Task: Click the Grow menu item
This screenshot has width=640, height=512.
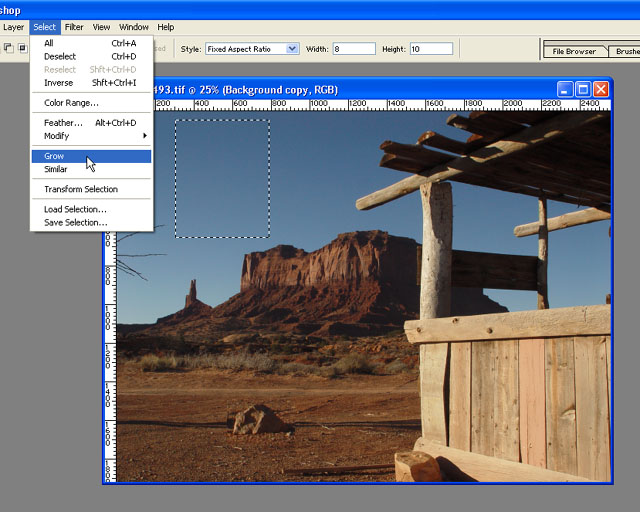Action: tap(91, 156)
